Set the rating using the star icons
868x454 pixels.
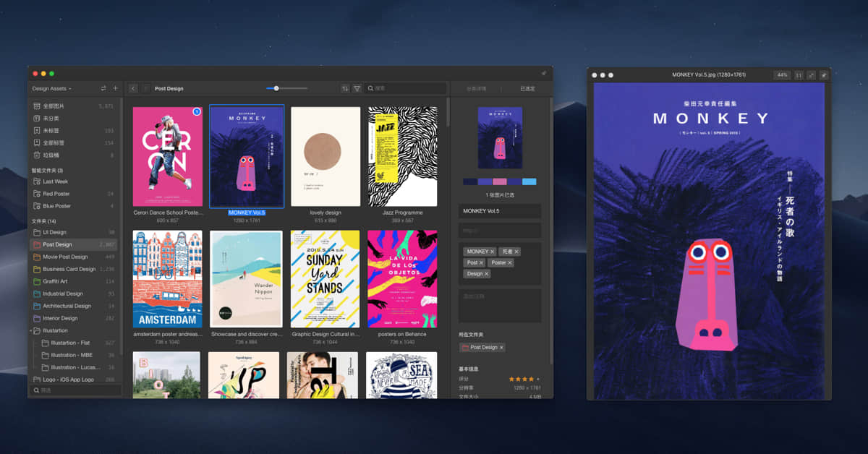click(x=524, y=379)
